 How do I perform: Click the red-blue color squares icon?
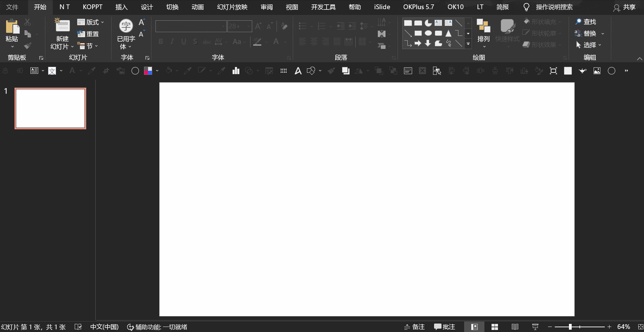(148, 71)
